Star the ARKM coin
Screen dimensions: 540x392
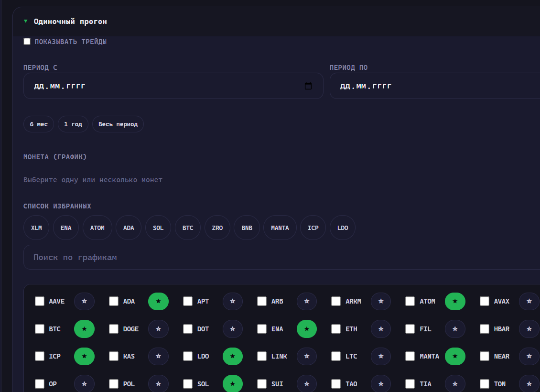(x=381, y=301)
